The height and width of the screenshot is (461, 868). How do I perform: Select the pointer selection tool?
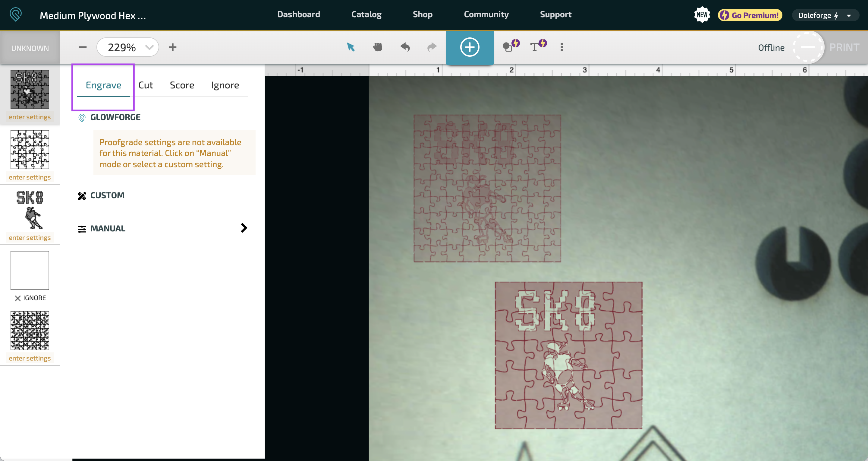351,47
